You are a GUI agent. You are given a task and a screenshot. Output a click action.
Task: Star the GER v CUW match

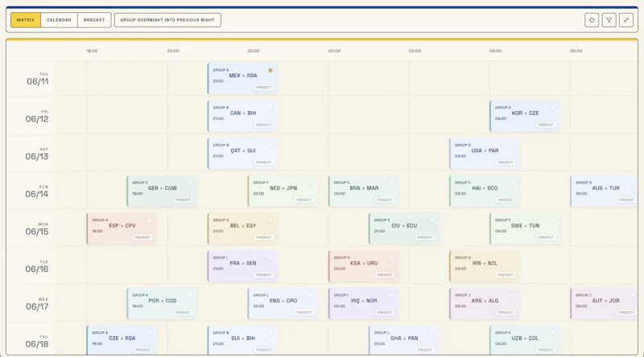point(190,183)
